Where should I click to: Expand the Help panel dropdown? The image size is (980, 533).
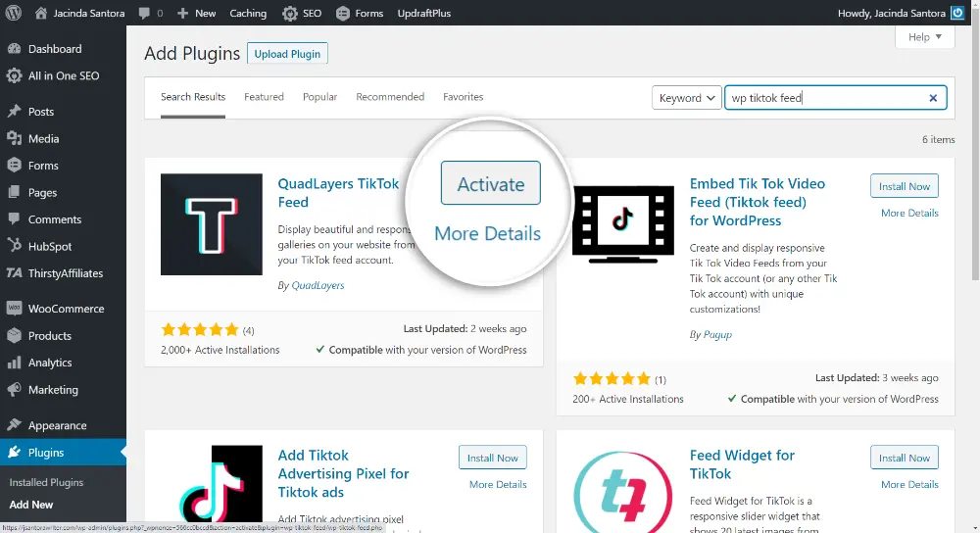[x=924, y=37]
